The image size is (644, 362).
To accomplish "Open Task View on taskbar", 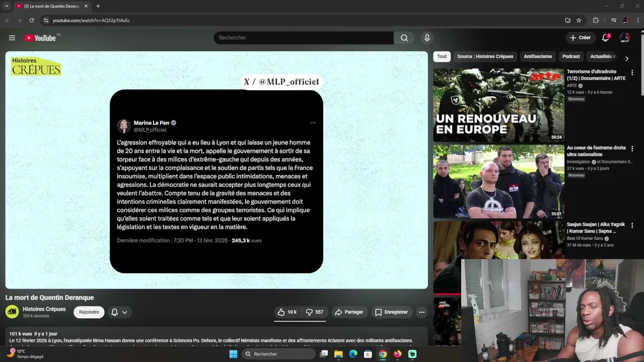I will click(324, 354).
